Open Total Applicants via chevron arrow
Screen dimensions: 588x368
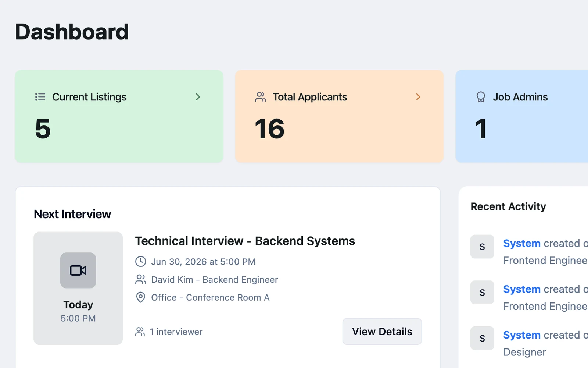[418, 97]
